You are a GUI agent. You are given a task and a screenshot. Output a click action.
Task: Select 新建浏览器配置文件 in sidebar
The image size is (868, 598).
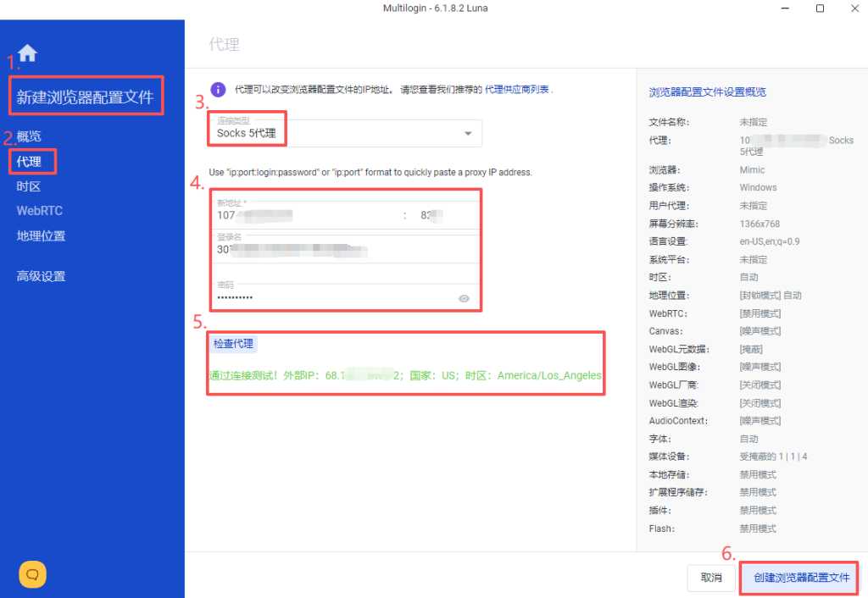tap(85, 97)
